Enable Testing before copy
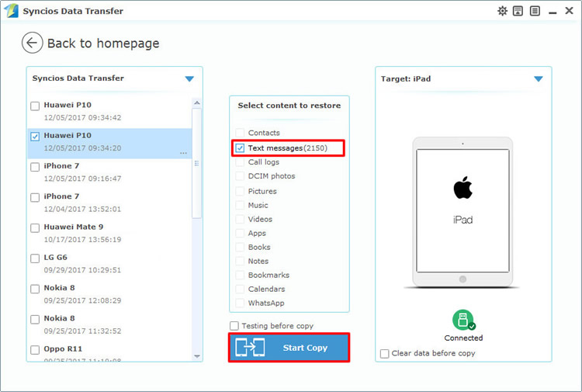This screenshot has height=392, width=582. [x=234, y=326]
